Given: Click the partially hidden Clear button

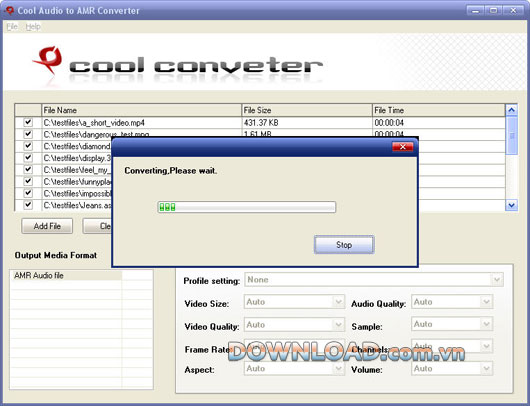Looking at the screenshot, I should (x=97, y=226).
